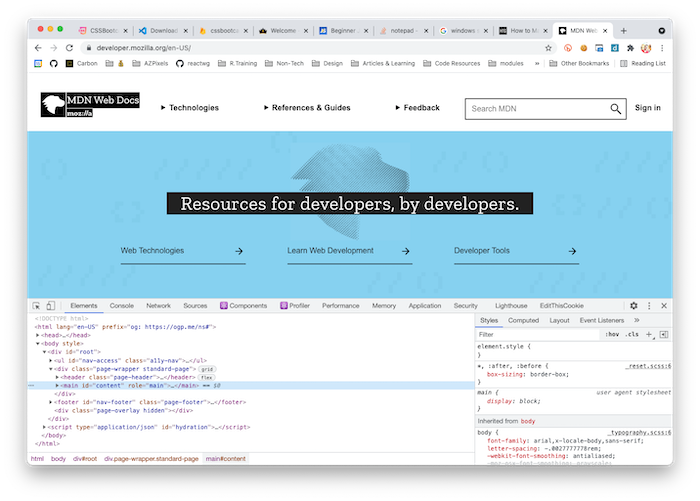
Task: Click the Sign in link
Action: coord(648,108)
